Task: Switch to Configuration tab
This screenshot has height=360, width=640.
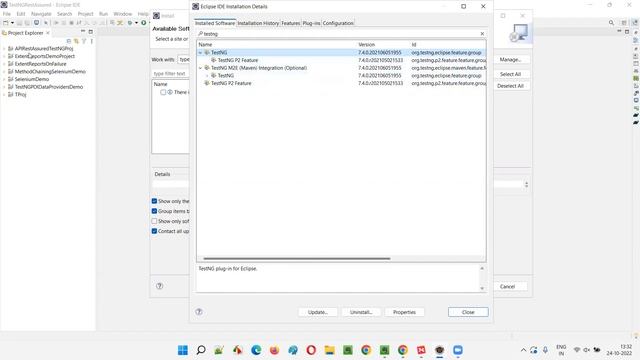Action: point(338,23)
